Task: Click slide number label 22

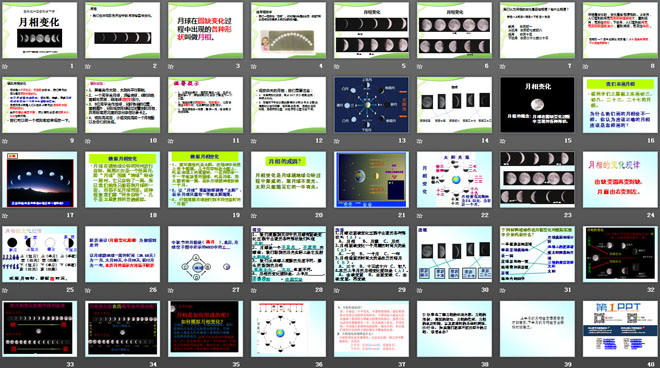Action: coord(485,215)
